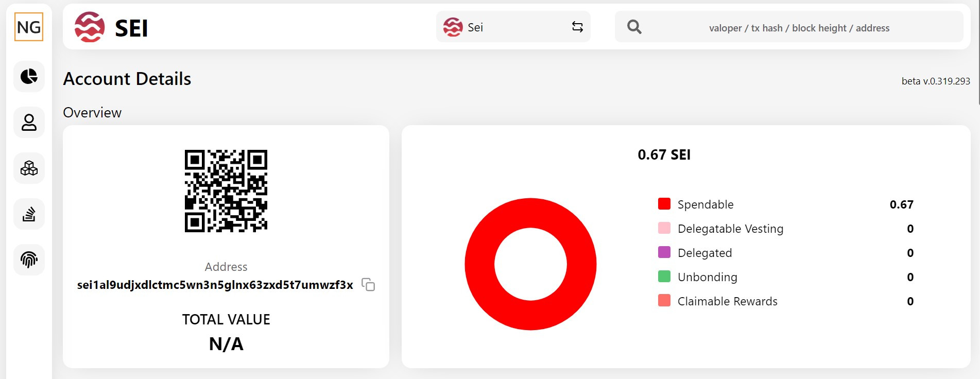This screenshot has width=980, height=379.
Task: Click the Claimable Rewards value 0
Action: [x=910, y=301]
